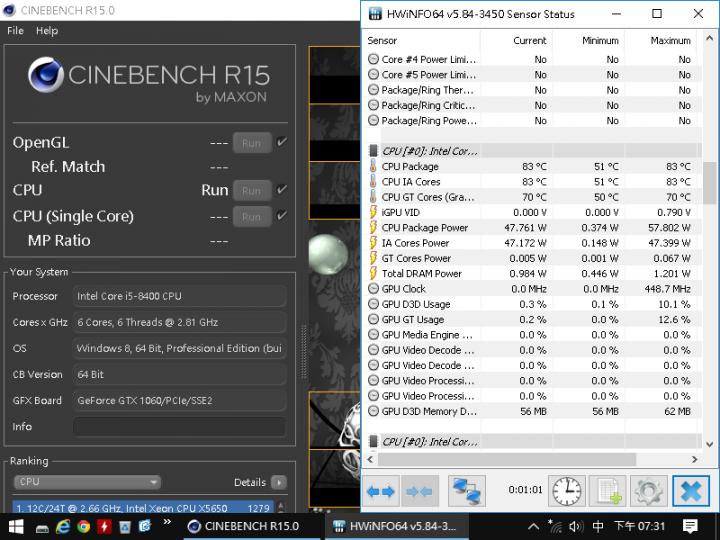Click GFX Board field GeForce GTX 1060
The width and height of the screenshot is (720, 540).
180,400
